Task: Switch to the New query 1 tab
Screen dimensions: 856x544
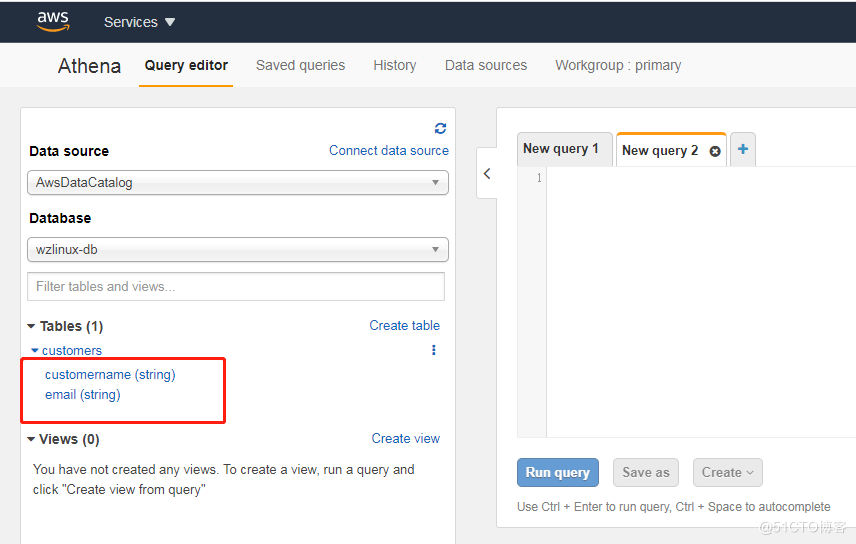Action: (564, 149)
